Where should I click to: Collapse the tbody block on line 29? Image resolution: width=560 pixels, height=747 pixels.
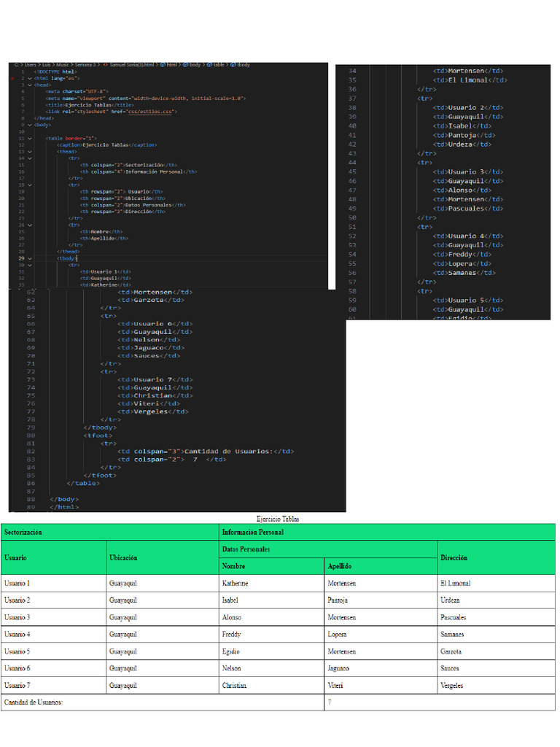[x=30, y=258]
